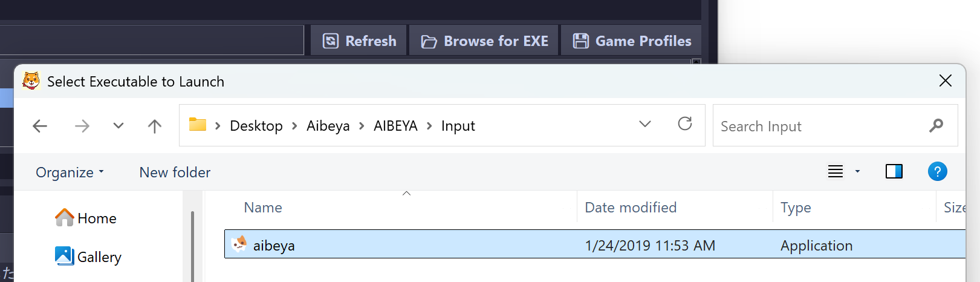Open the Help button
The width and height of the screenshot is (980, 282).
(x=937, y=172)
